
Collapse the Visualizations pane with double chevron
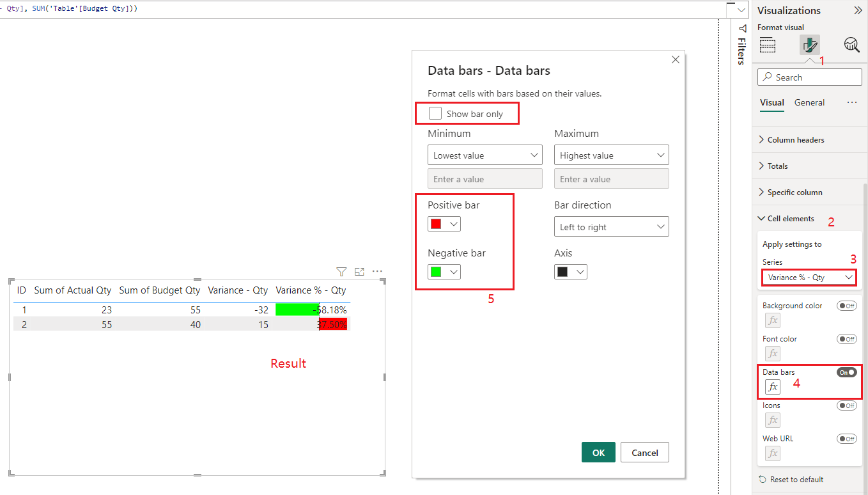(x=858, y=10)
